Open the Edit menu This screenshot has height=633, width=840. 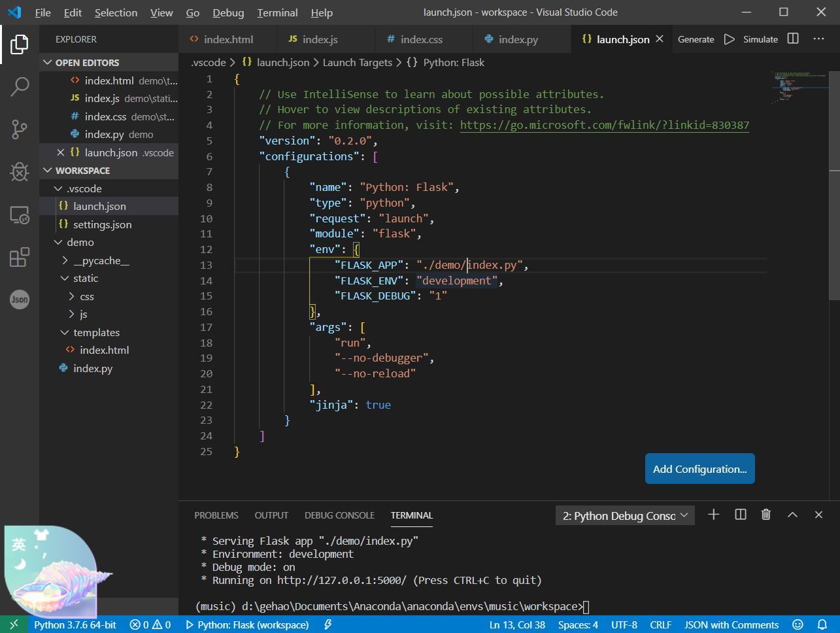pyautogui.click(x=73, y=12)
